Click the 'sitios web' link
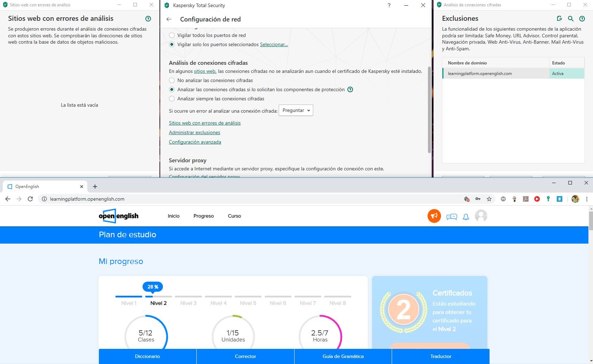 point(205,71)
